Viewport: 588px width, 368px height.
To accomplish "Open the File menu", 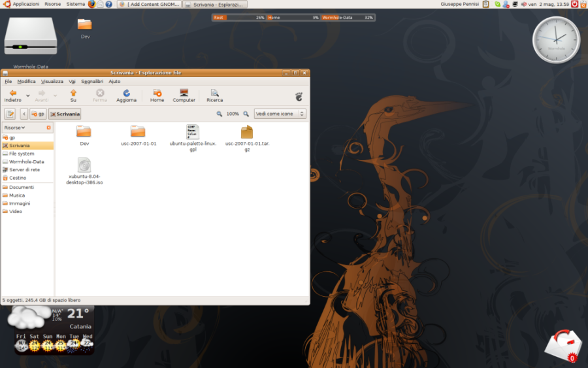I will (x=8, y=82).
